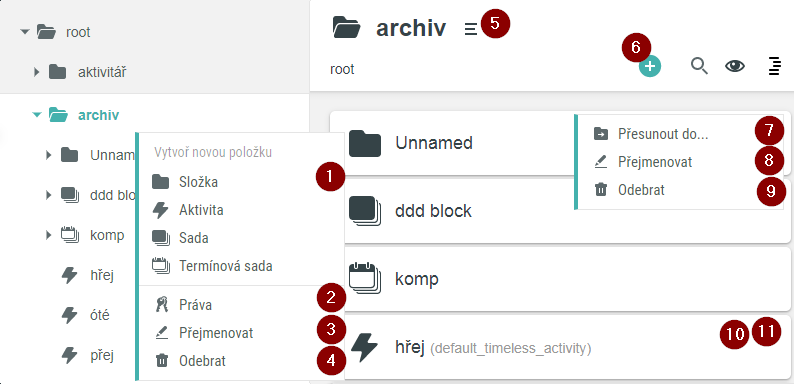Click the root breadcrumb link

[x=342, y=69]
